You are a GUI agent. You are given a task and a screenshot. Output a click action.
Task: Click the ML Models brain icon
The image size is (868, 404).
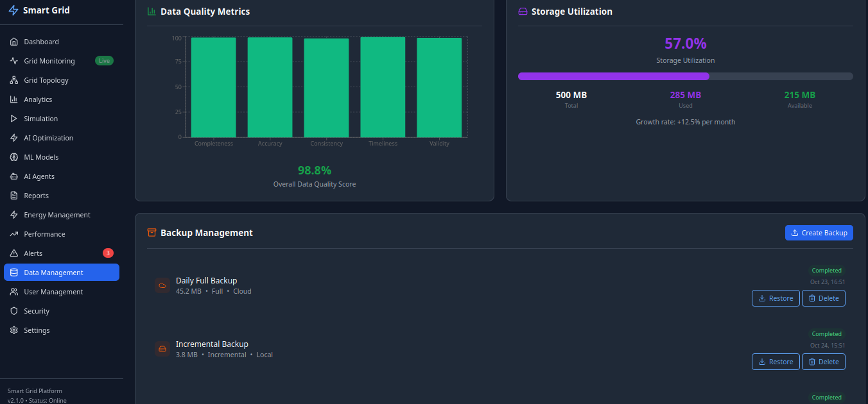pos(14,157)
